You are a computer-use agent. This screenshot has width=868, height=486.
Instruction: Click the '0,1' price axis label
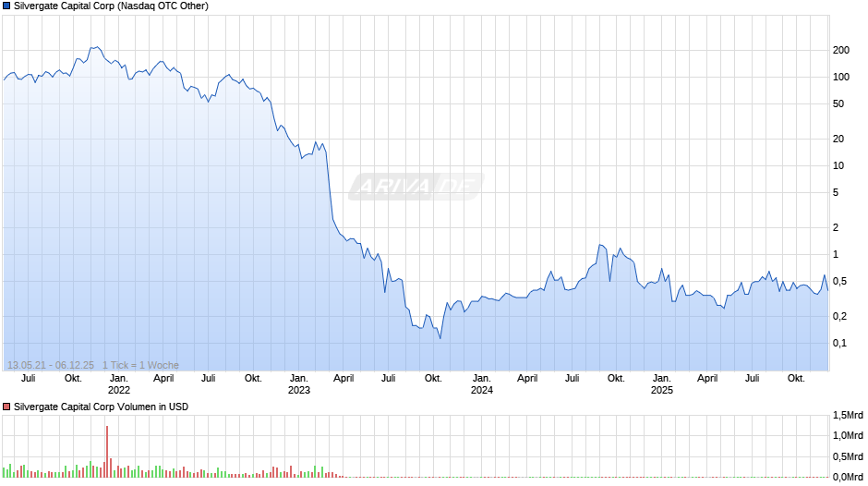pyautogui.click(x=839, y=343)
